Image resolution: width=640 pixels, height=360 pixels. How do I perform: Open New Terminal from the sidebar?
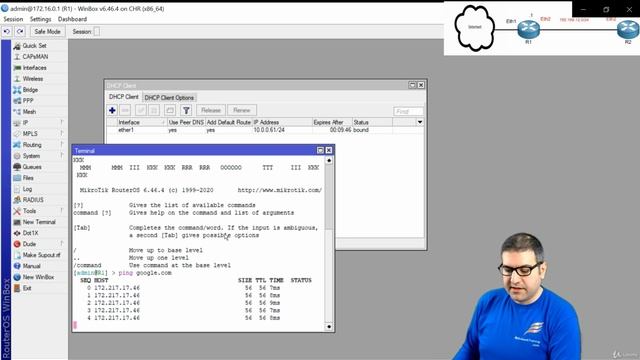pyautogui.click(x=39, y=222)
